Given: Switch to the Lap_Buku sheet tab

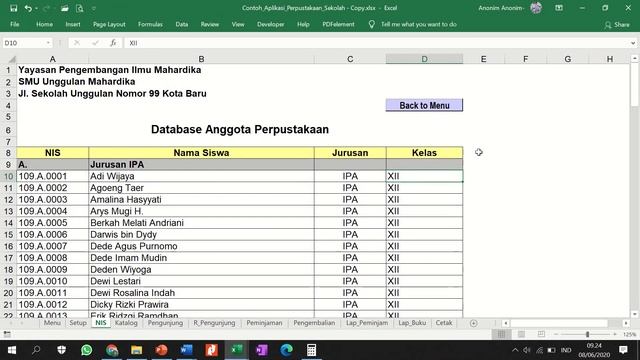Looking at the screenshot, I should click(412, 323).
